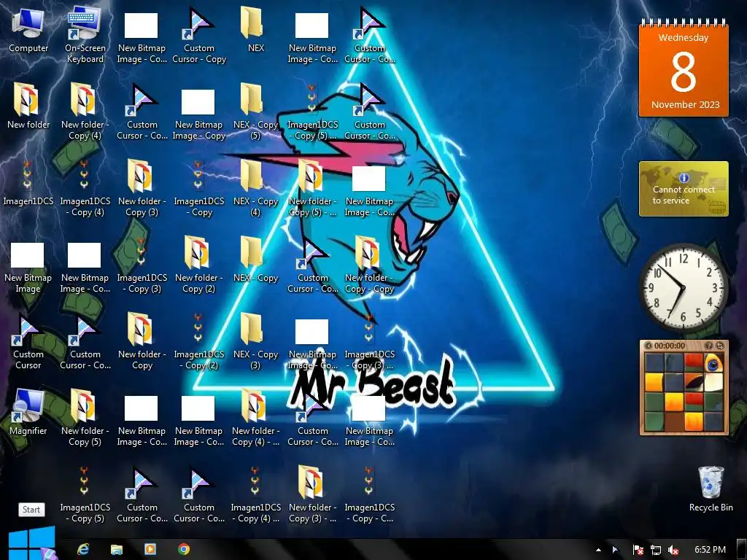This screenshot has height=560, width=747.
Task: Select the file labeled just 'New Bitmap Image'
Action: [x=28, y=267]
